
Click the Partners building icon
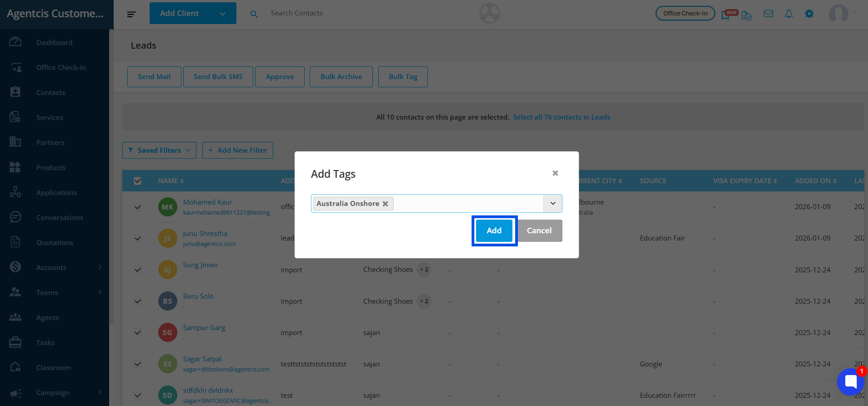coord(15,142)
